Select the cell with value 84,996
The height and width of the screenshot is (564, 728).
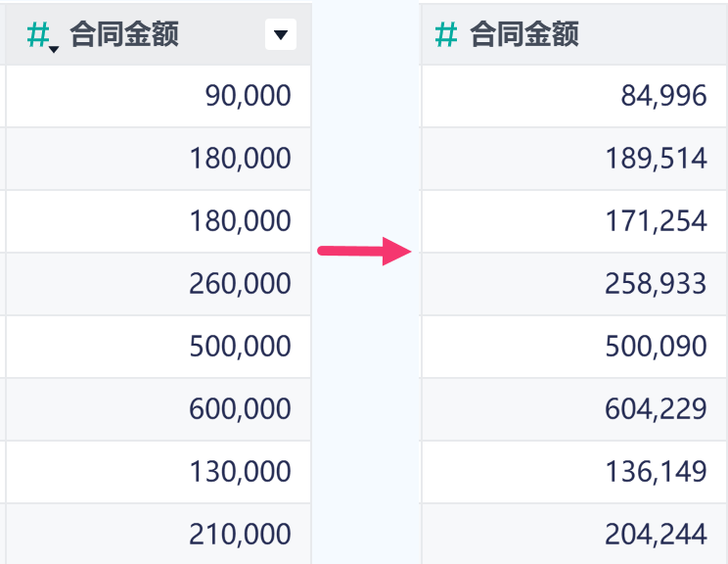[574, 96]
